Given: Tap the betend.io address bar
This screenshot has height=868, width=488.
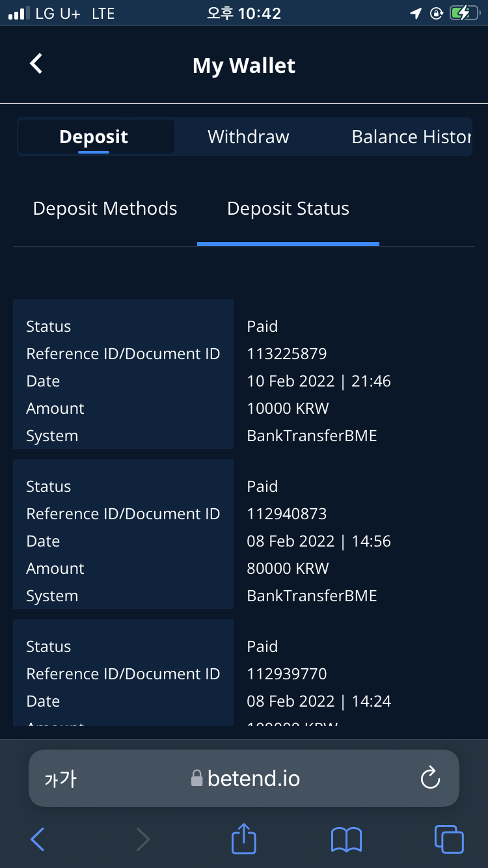Looking at the screenshot, I should pos(244,778).
